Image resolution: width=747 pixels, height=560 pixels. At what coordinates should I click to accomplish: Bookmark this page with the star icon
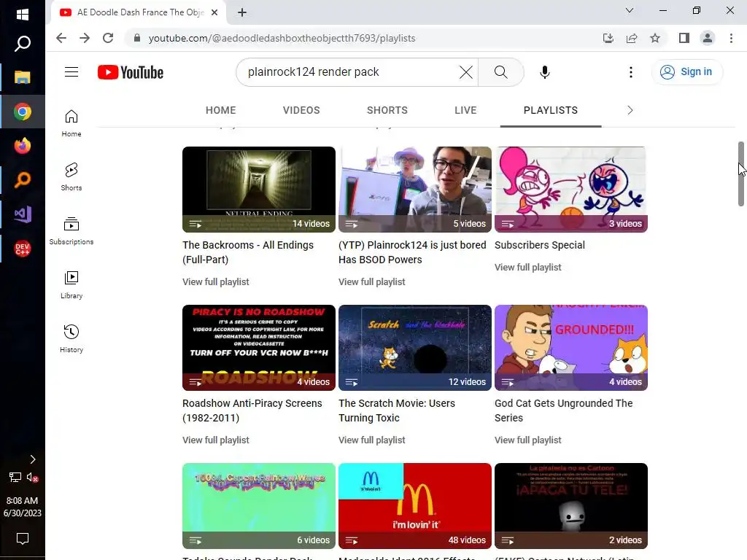point(655,38)
